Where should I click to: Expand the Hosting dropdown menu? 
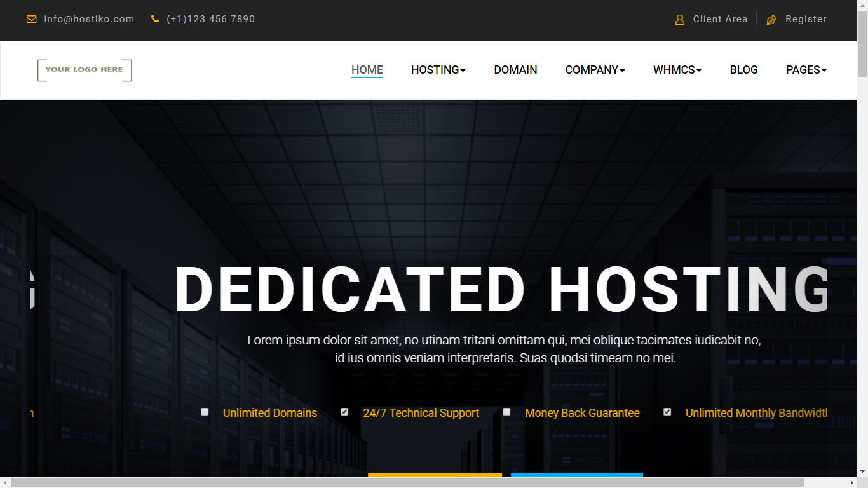(438, 70)
